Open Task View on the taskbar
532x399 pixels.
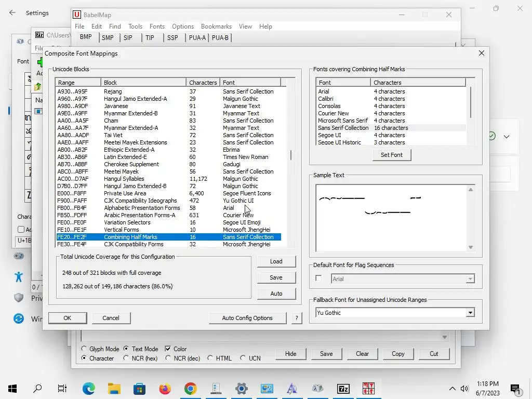[x=62, y=389]
